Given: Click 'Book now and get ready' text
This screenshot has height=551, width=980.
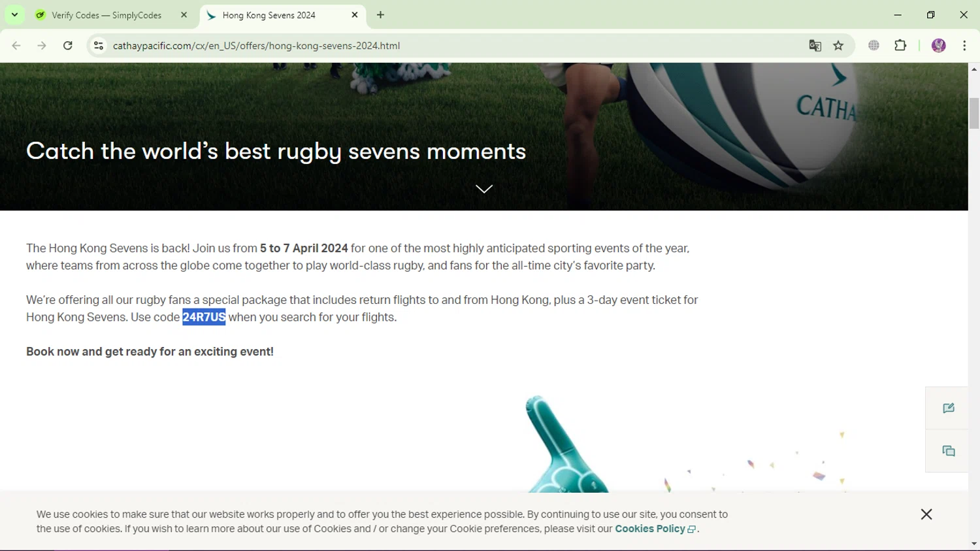Looking at the screenshot, I should click(150, 352).
